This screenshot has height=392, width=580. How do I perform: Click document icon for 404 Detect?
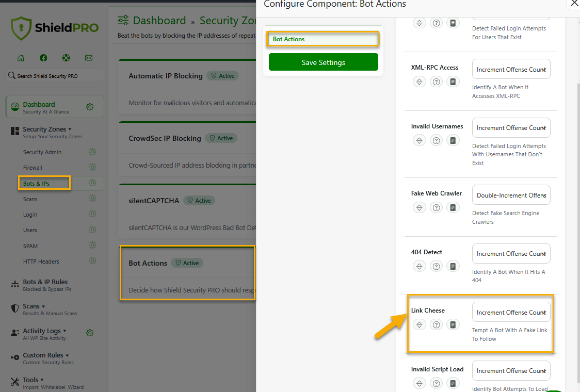coord(453,266)
